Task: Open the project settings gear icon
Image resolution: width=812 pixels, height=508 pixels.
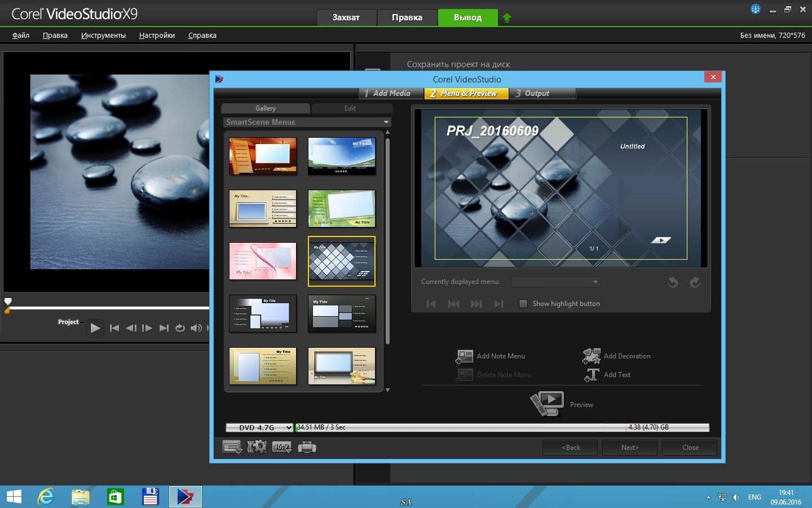Action: pos(257,447)
